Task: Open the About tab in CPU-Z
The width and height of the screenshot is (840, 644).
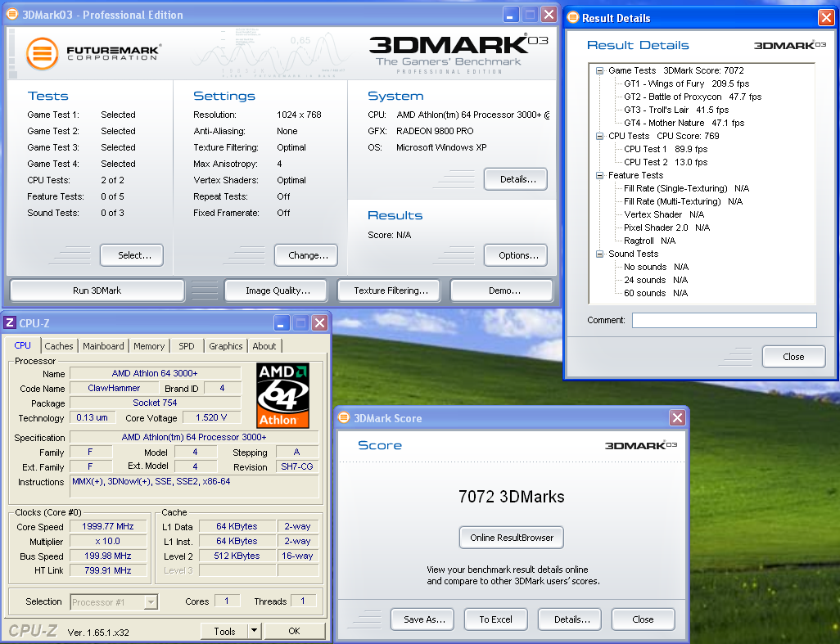Action: pyautogui.click(x=264, y=346)
